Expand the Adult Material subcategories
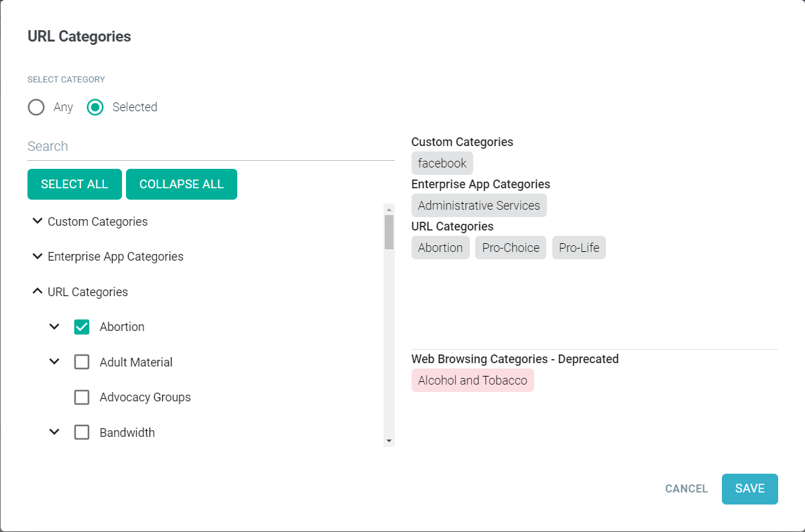 tap(54, 362)
